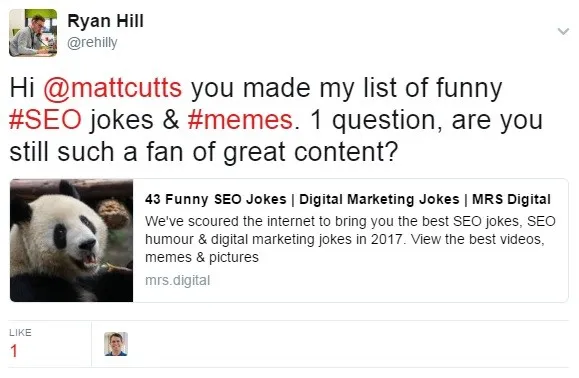View the like count of 1
This screenshot has width=579, height=378.
14,351
